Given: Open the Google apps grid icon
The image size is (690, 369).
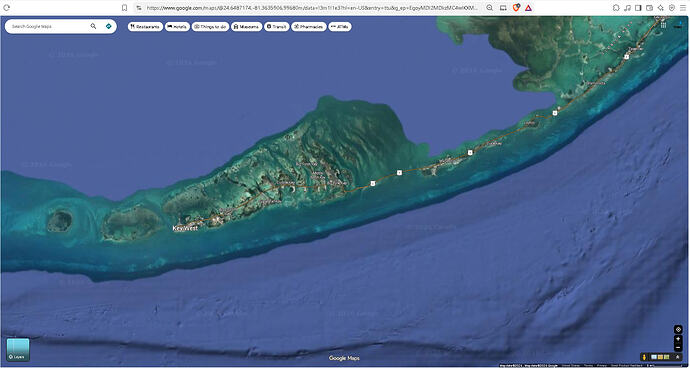Looking at the screenshot, I should [x=663, y=25].
